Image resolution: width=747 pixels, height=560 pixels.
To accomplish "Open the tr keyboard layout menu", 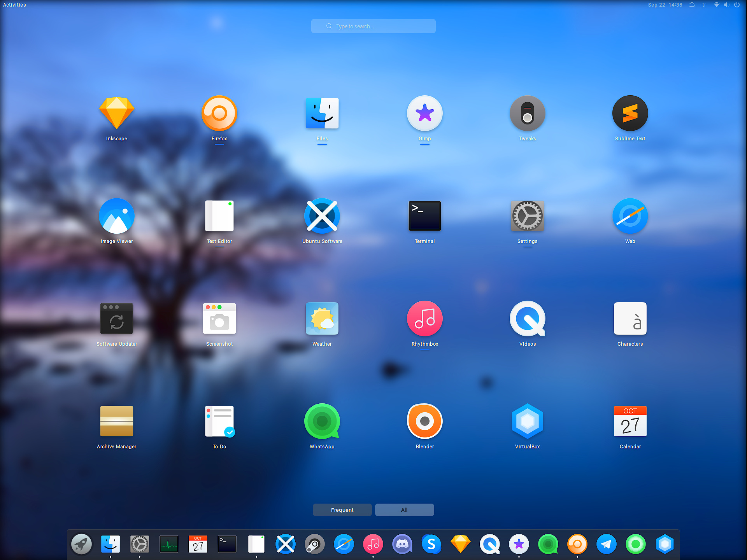I will (704, 5).
